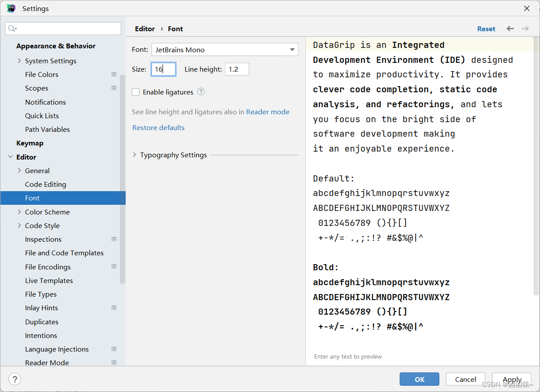Click project-level icon beside Reader Mode
540x392 pixels.
coord(114,363)
